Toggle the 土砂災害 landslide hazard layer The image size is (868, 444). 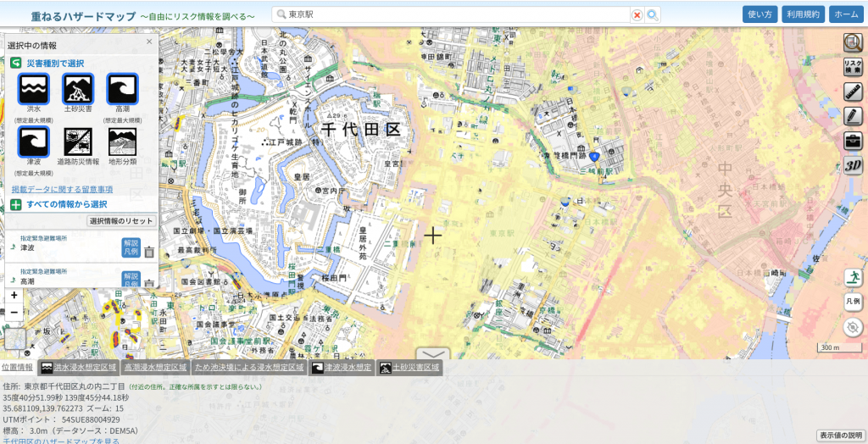point(78,89)
